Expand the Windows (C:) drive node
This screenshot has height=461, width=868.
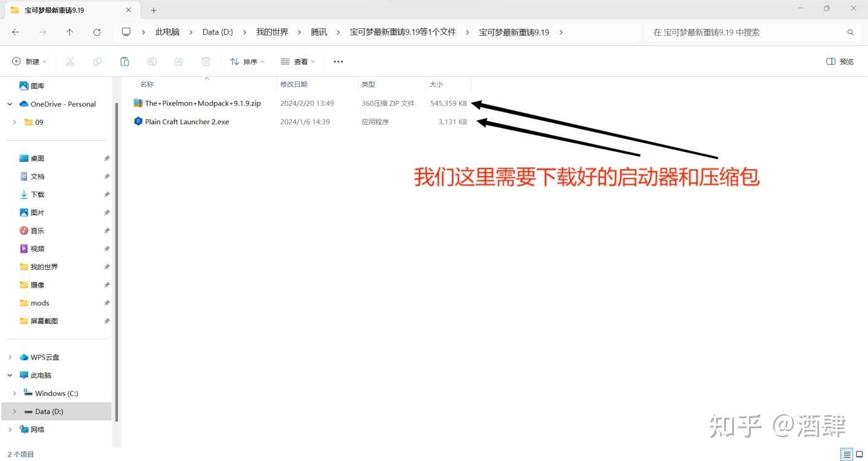[15, 393]
